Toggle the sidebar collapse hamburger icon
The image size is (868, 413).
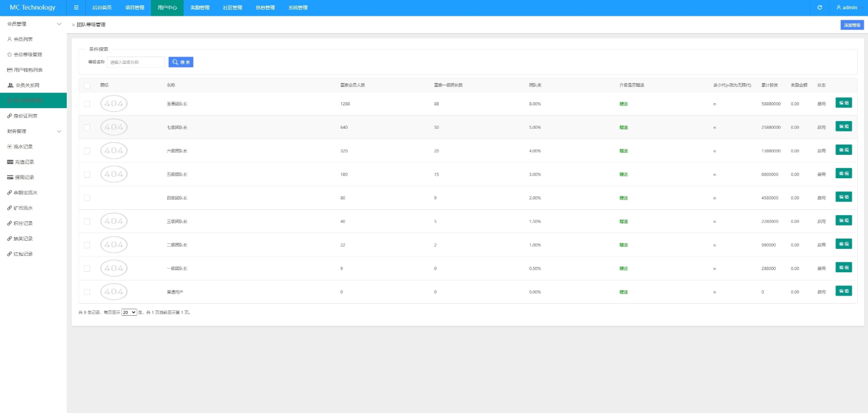[x=76, y=8]
